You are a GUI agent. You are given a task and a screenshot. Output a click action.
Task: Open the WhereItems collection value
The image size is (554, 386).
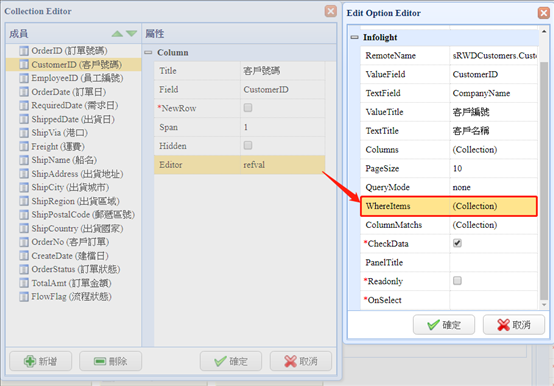pyautogui.click(x=493, y=206)
